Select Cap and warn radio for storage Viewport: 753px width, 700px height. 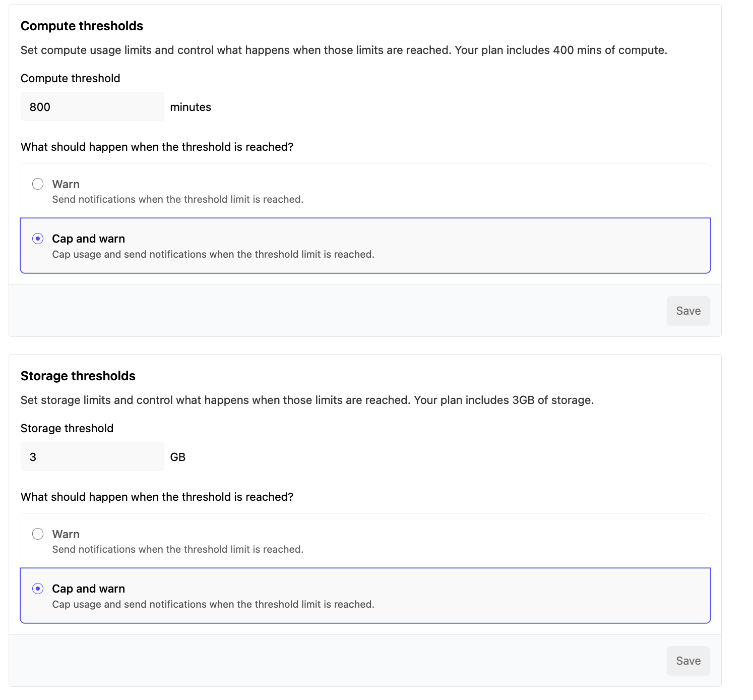point(38,589)
